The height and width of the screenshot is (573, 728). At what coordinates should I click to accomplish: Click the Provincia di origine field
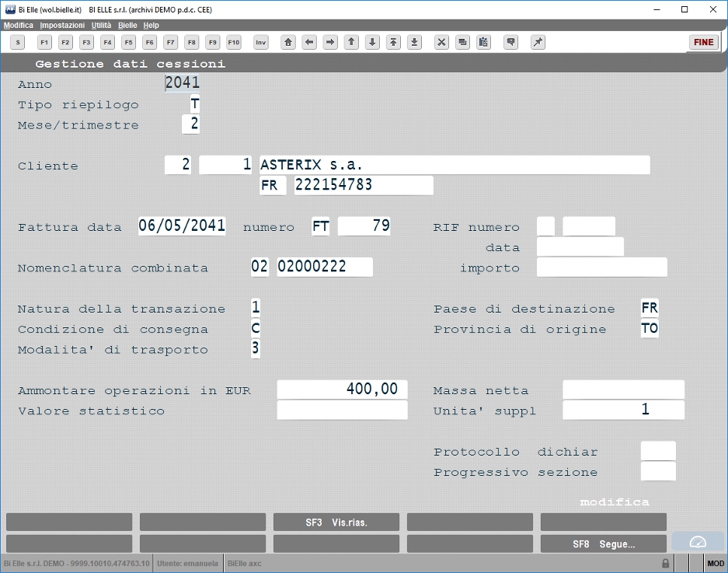(x=650, y=328)
